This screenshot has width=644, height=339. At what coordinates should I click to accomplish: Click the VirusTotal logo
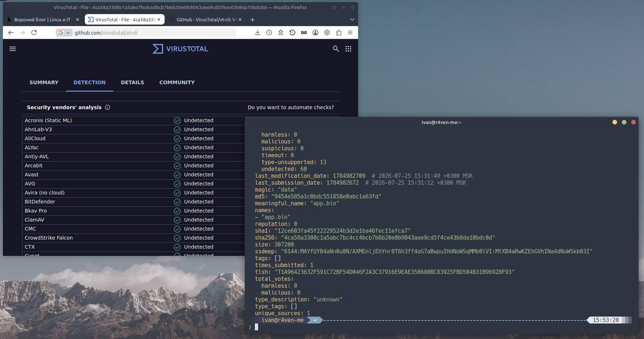coord(180,49)
